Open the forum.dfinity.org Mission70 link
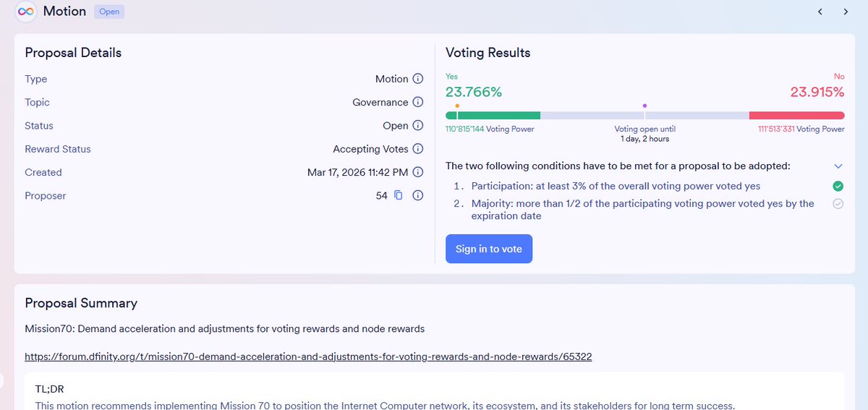 coord(308,356)
